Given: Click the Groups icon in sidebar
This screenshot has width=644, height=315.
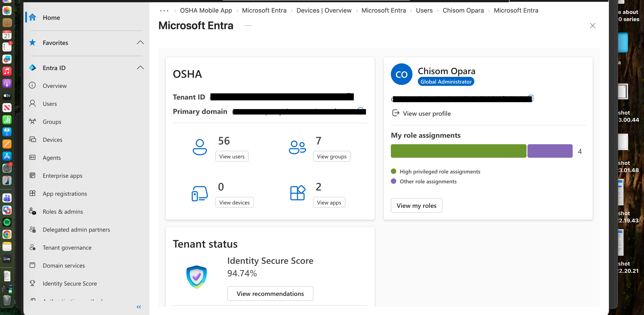Looking at the screenshot, I should click(x=32, y=122).
